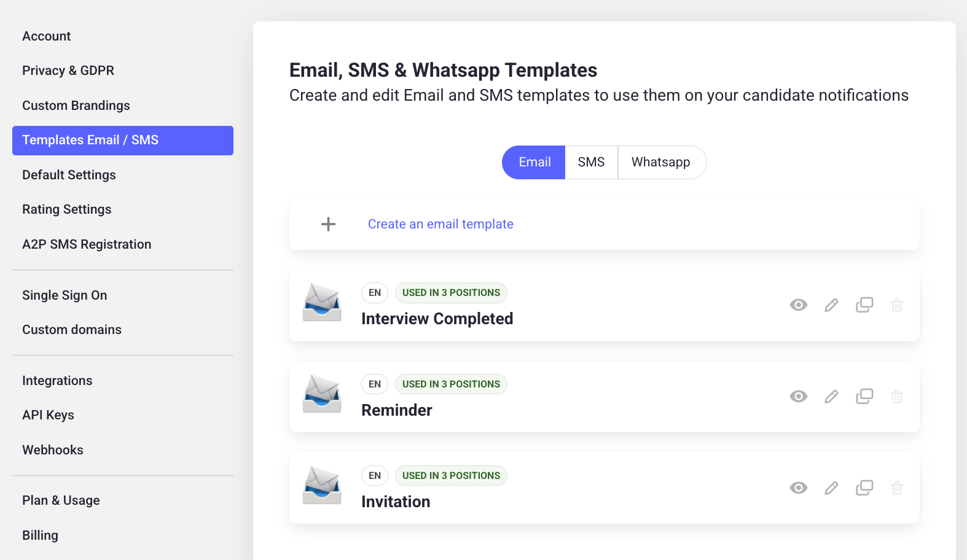Delete the Reminder template with trash icon
Image resolution: width=967 pixels, height=560 pixels.
coord(897,397)
